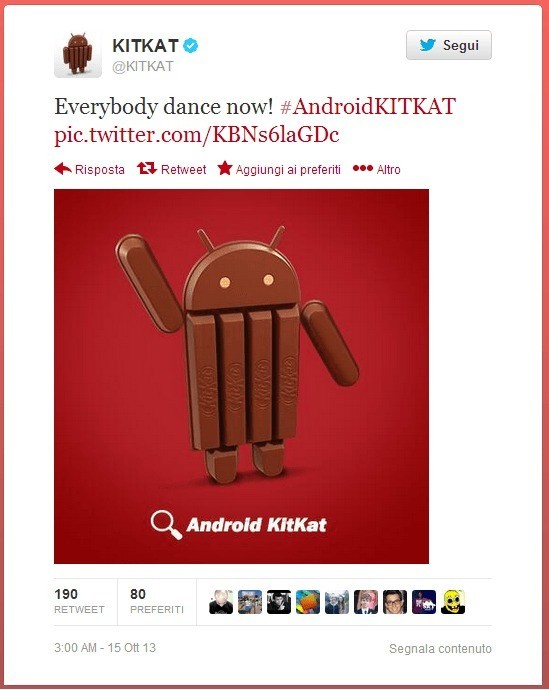549x690 pixels.
Task: View the 80 Preferiti count
Action: [157, 601]
